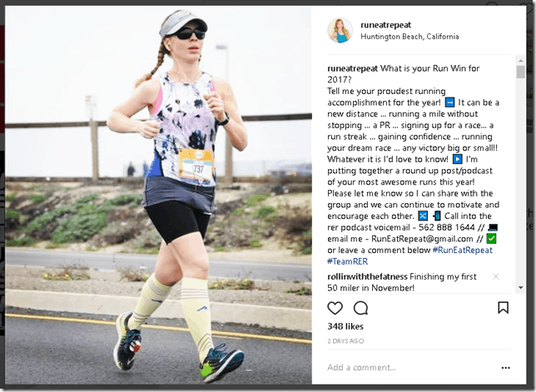Click the 348 likes count
The width and height of the screenshot is (536, 392).
click(x=345, y=326)
